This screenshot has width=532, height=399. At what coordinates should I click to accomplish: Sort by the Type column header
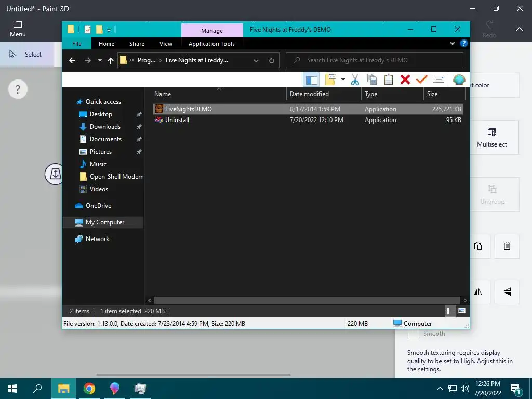pyautogui.click(x=392, y=94)
